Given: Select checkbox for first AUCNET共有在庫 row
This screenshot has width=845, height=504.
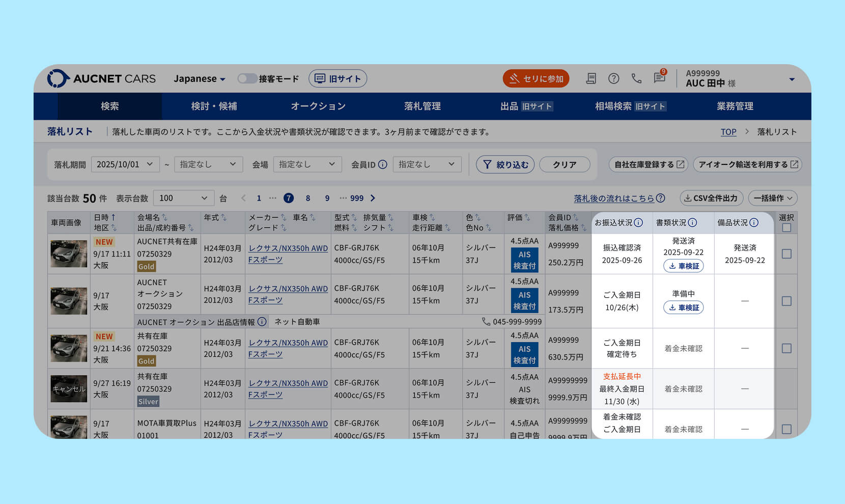Looking at the screenshot, I should coord(786,254).
